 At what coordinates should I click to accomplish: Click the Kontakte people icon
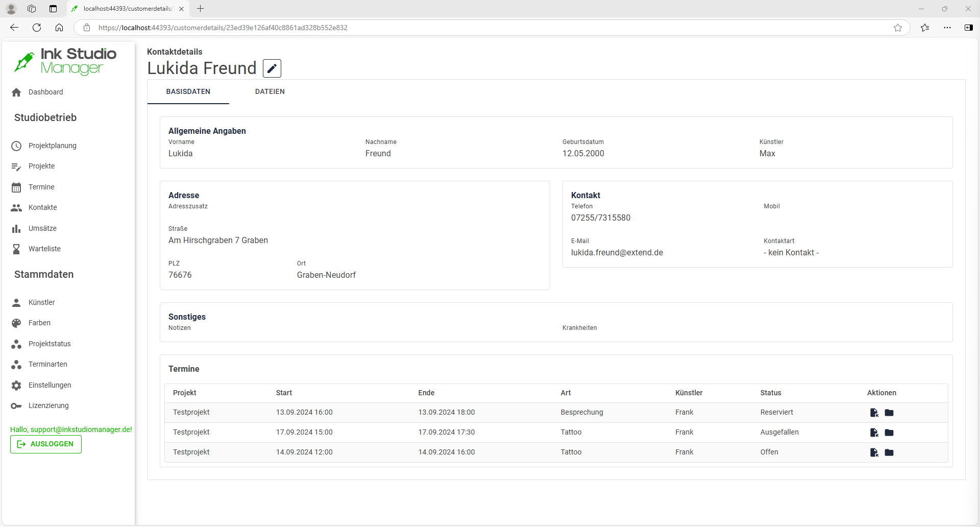click(x=16, y=208)
